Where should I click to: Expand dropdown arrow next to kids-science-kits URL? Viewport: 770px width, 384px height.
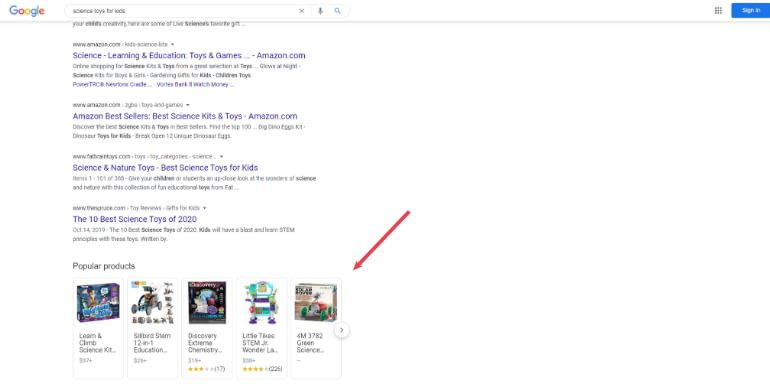(x=172, y=44)
